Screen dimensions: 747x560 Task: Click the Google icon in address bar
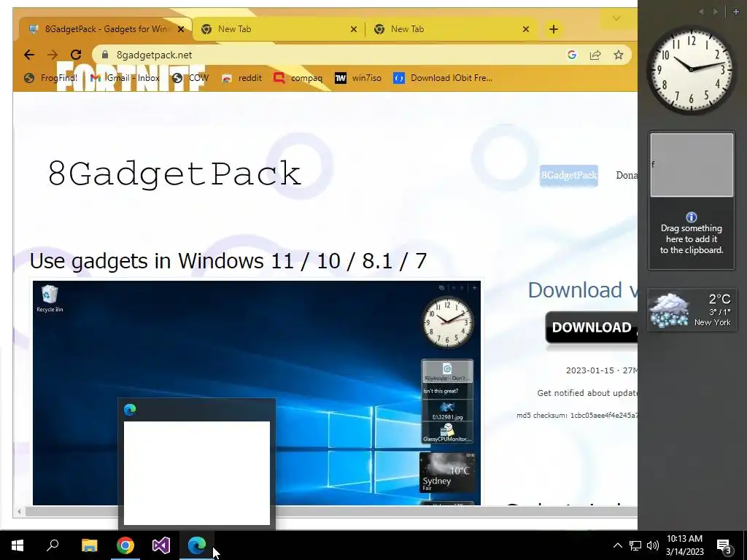tap(572, 55)
